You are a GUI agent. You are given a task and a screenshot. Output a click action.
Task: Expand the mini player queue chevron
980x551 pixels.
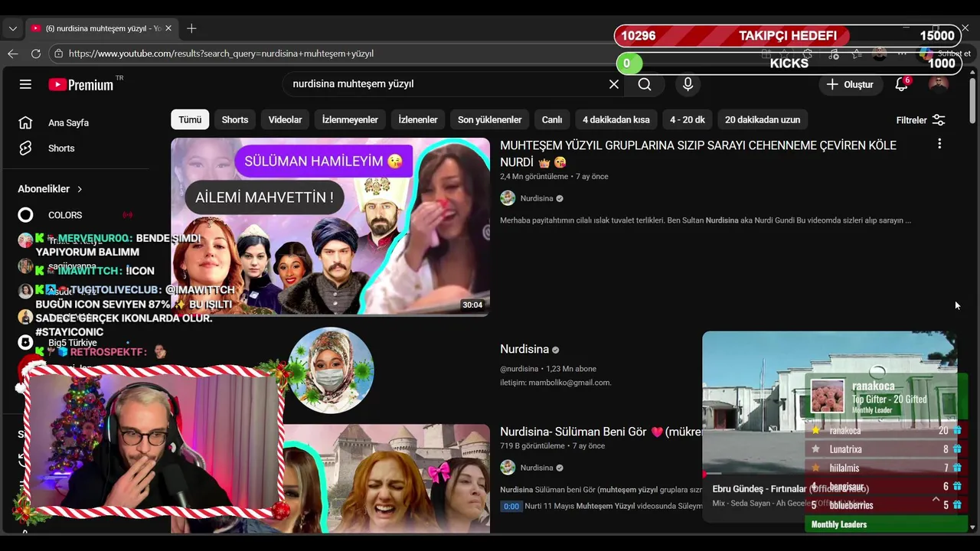(x=936, y=499)
